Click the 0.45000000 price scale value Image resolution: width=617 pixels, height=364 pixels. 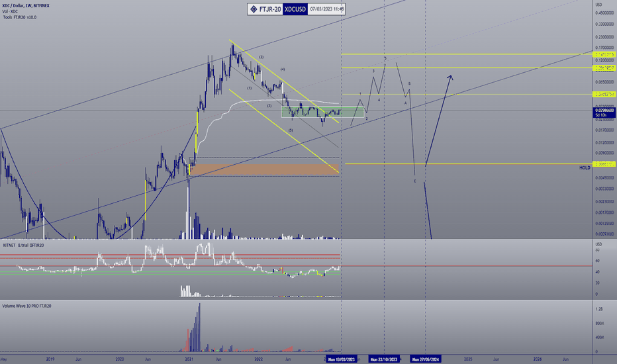coord(604,13)
